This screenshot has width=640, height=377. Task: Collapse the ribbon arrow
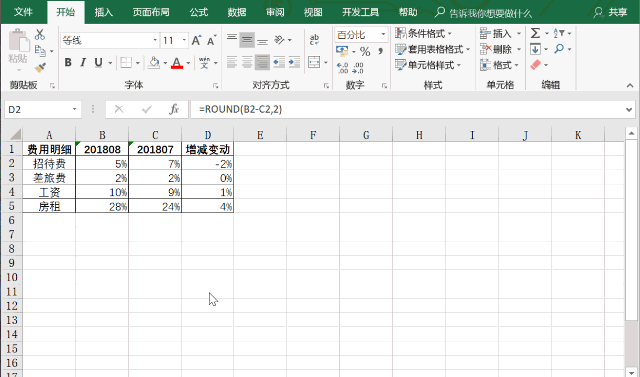point(630,85)
